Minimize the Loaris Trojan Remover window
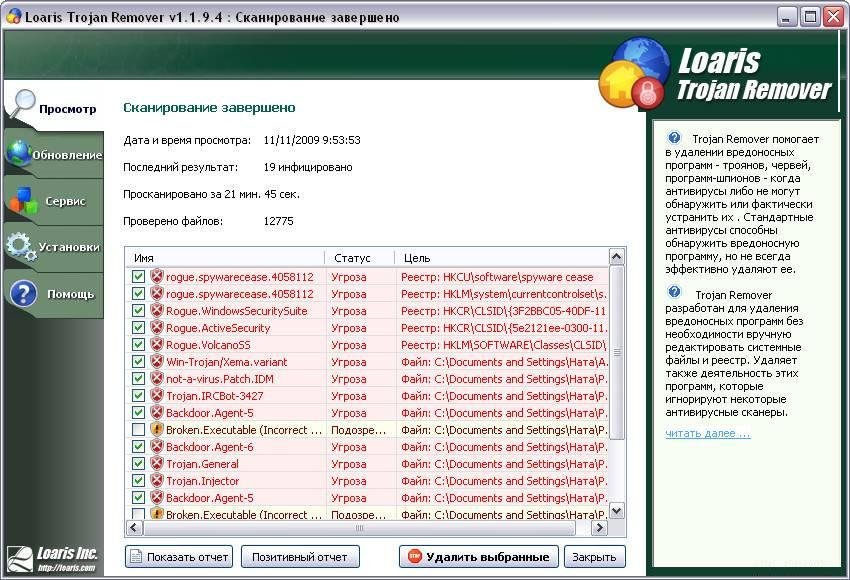This screenshot has height=580, width=850. 787,17
